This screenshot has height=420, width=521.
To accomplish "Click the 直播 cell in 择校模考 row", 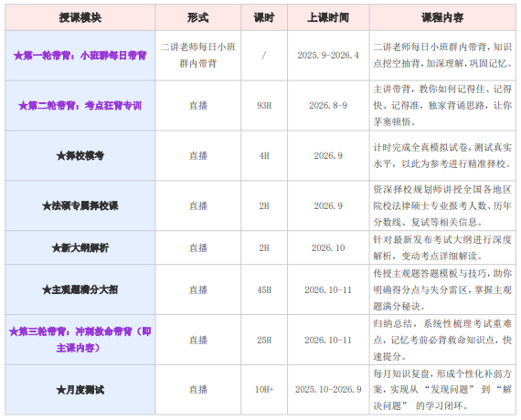I will [198, 156].
